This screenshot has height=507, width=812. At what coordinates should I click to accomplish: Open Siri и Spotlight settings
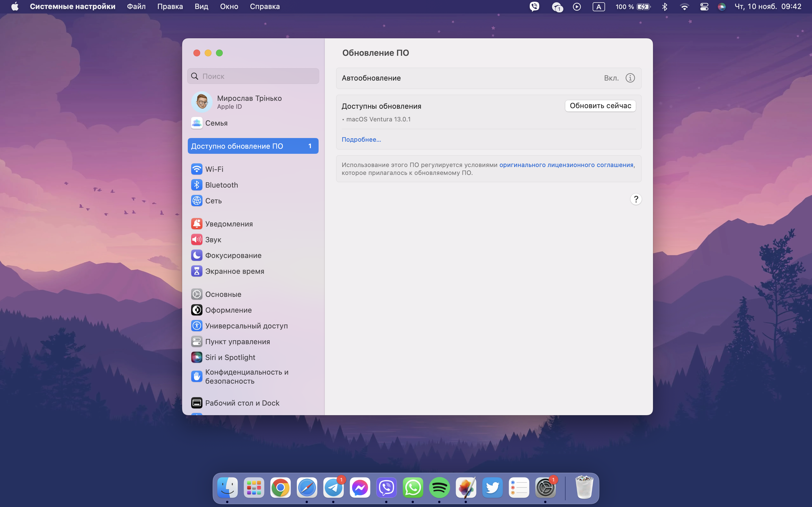[x=230, y=357]
